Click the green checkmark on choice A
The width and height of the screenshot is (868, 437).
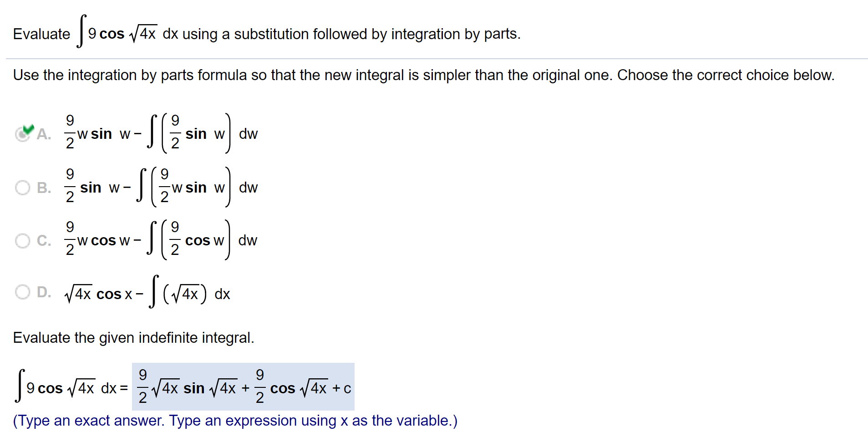[x=28, y=129]
